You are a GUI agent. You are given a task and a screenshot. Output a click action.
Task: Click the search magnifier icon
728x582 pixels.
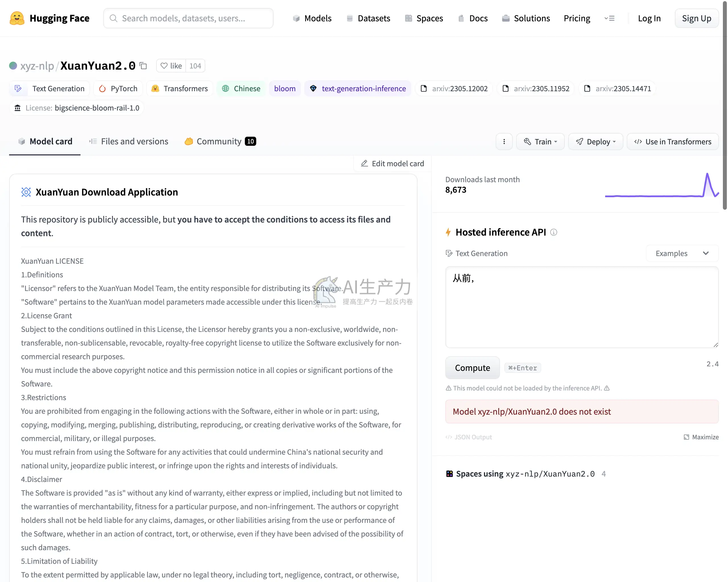pyautogui.click(x=113, y=18)
